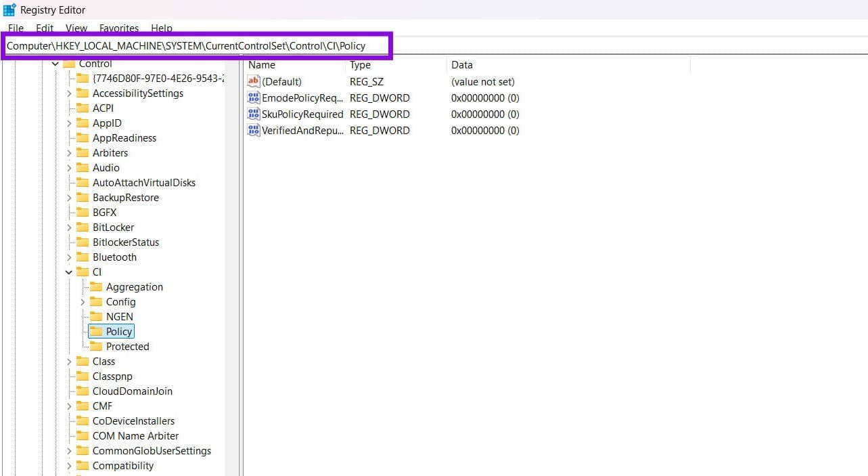The height and width of the screenshot is (476, 868).
Task: Click the VerifiedAndRepu DWORD value icon
Action: [254, 130]
